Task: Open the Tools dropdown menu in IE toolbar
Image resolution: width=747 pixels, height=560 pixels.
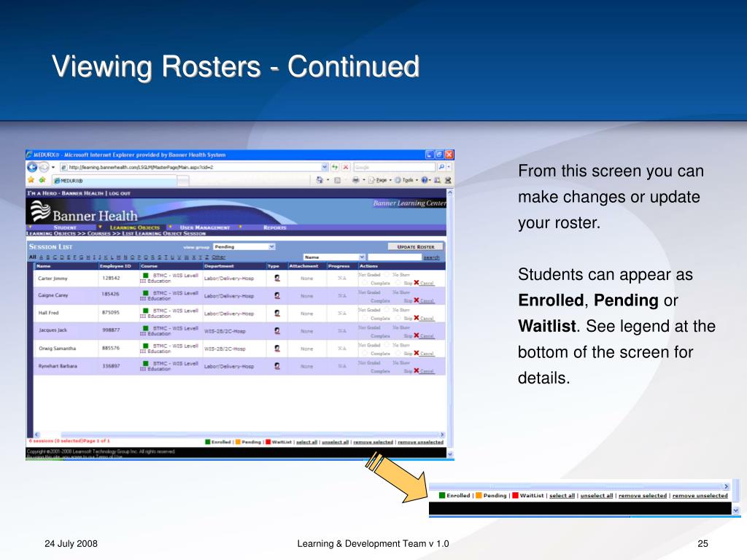Action: click(x=406, y=180)
